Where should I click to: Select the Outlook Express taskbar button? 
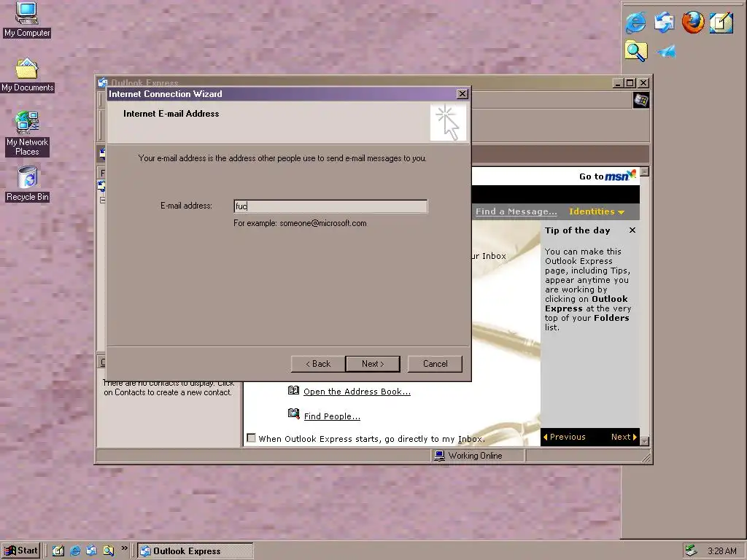tap(196, 551)
